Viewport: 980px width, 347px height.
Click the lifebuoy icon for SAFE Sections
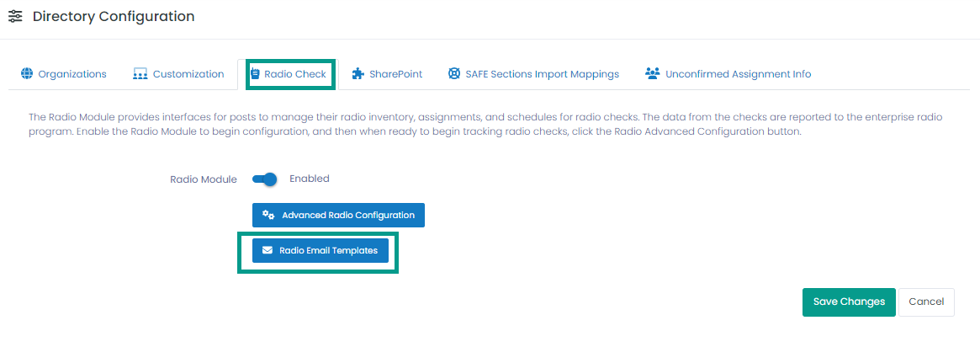coord(454,74)
